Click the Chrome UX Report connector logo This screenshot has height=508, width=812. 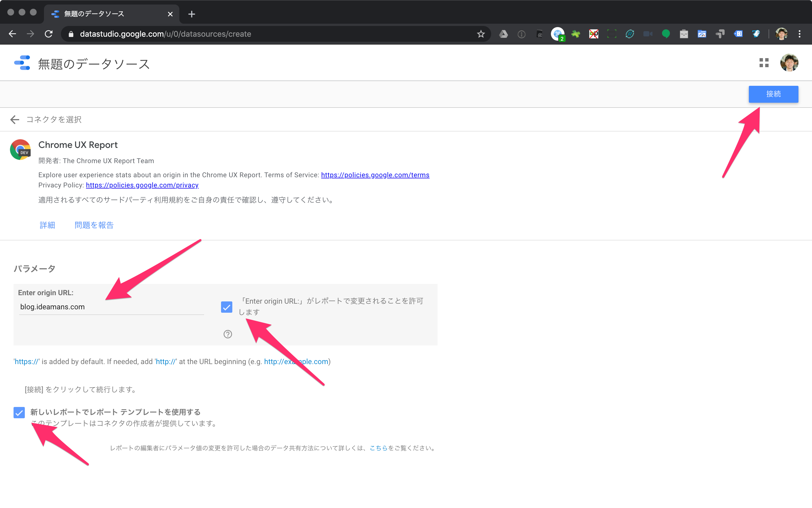pyautogui.click(x=21, y=150)
